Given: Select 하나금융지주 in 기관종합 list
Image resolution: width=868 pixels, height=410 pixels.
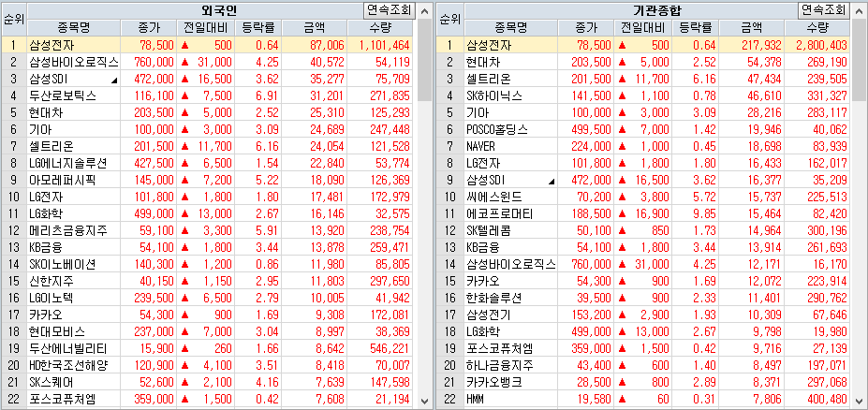Looking at the screenshot, I should pyautogui.click(x=500, y=366).
